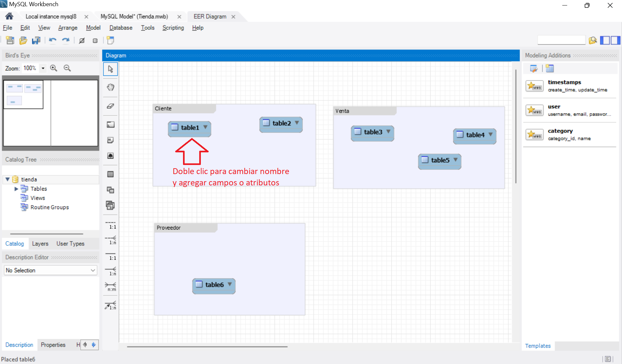Zoom in the Bird's Eye view
The image size is (622, 364).
(x=54, y=68)
